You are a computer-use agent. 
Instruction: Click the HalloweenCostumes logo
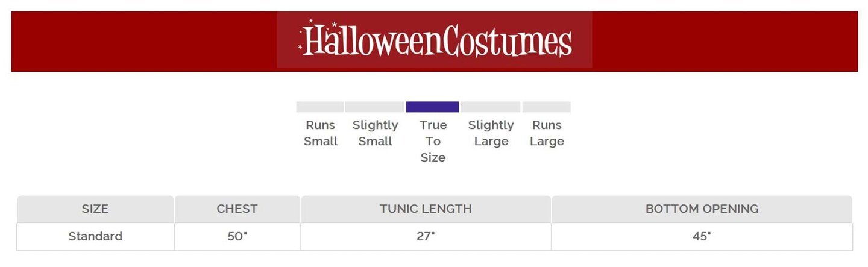[x=435, y=40]
